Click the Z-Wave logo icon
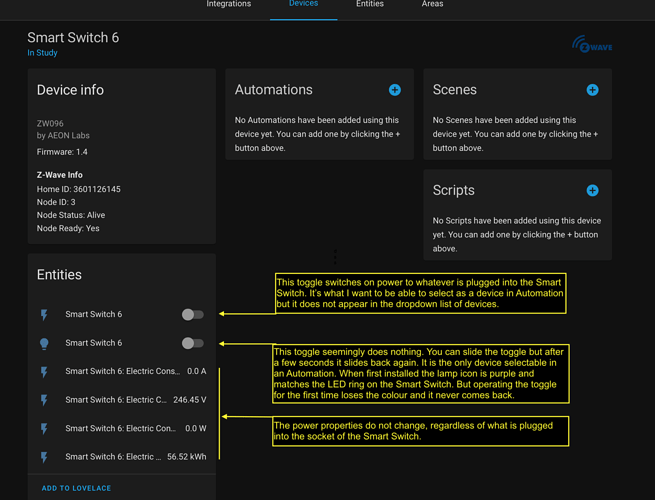The height and width of the screenshot is (500, 655). click(x=592, y=45)
